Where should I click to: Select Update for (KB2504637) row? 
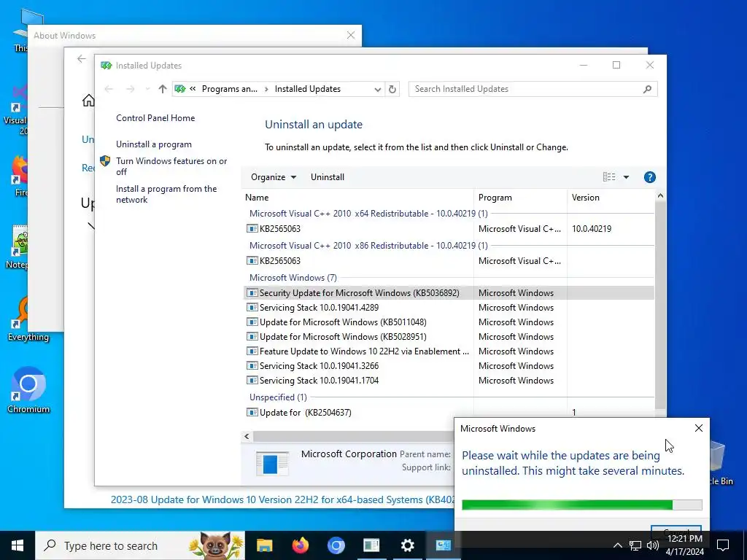coord(449,413)
